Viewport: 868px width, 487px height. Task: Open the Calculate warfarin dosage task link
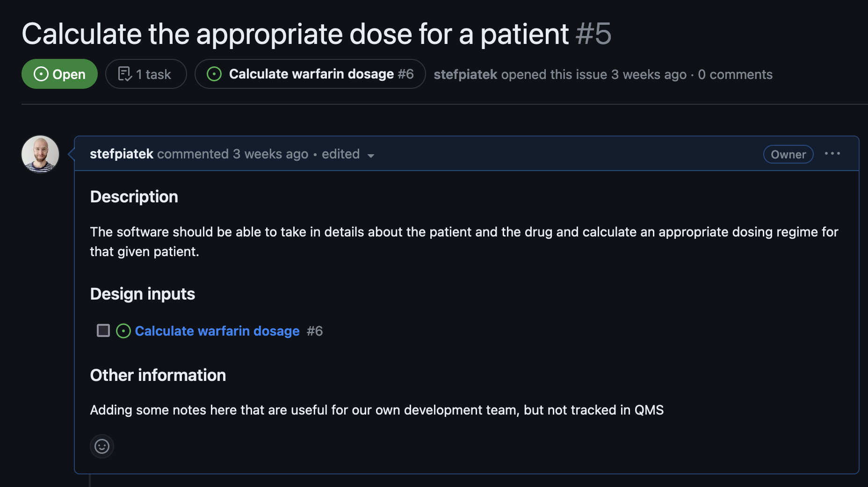217,331
